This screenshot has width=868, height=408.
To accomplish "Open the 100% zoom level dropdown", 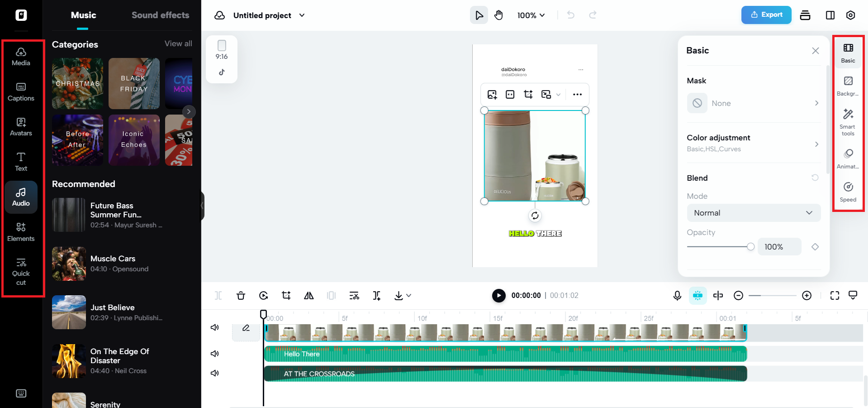I will click(531, 15).
